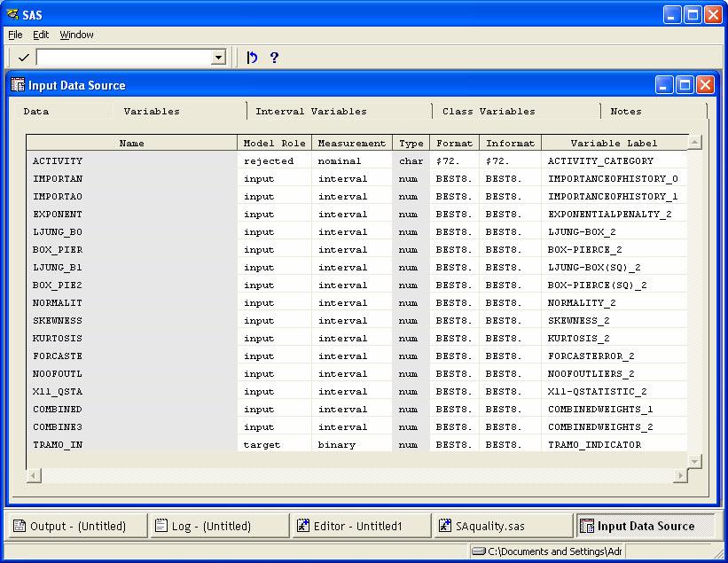Click the SAquality.sas editor icon
728x563 pixels.
[x=445, y=526]
